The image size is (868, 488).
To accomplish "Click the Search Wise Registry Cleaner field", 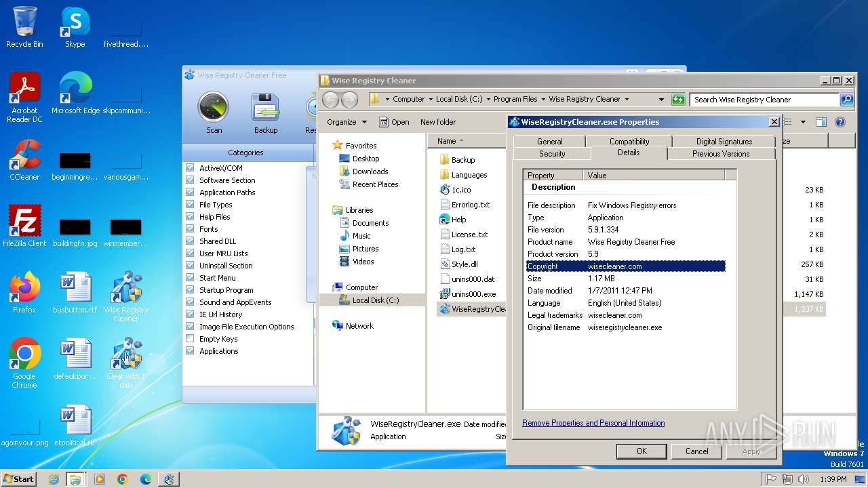I will 765,100.
